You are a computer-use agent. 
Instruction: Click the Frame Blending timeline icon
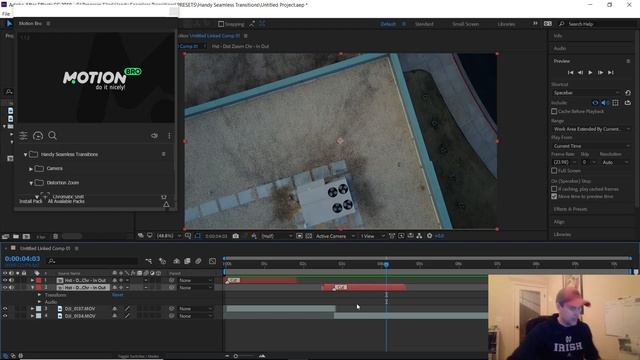187,261
